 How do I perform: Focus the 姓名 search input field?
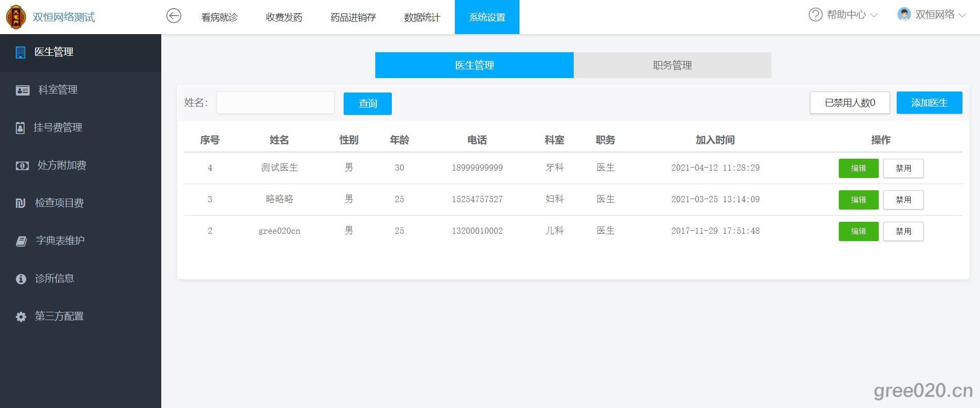pos(275,103)
